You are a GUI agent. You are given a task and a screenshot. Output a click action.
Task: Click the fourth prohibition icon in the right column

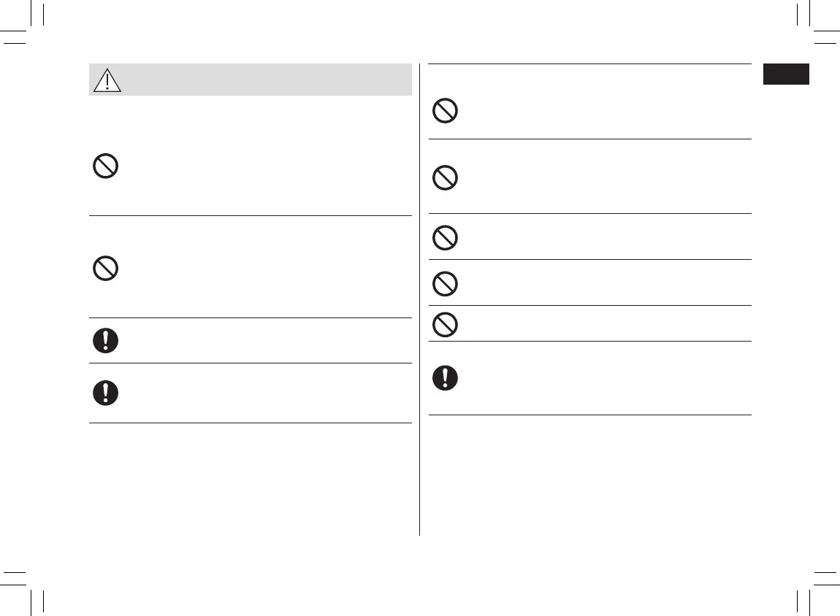446,283
